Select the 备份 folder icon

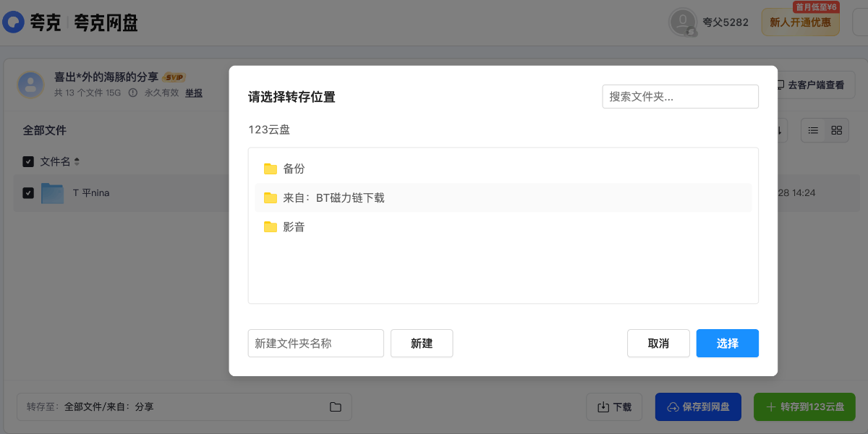(271, 169)
